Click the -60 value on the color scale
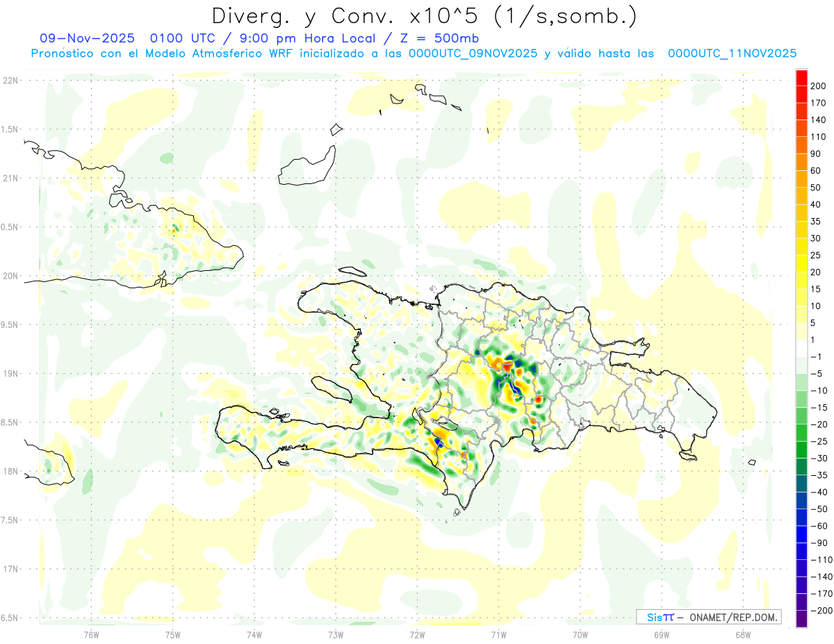 [x=818, y=526]
